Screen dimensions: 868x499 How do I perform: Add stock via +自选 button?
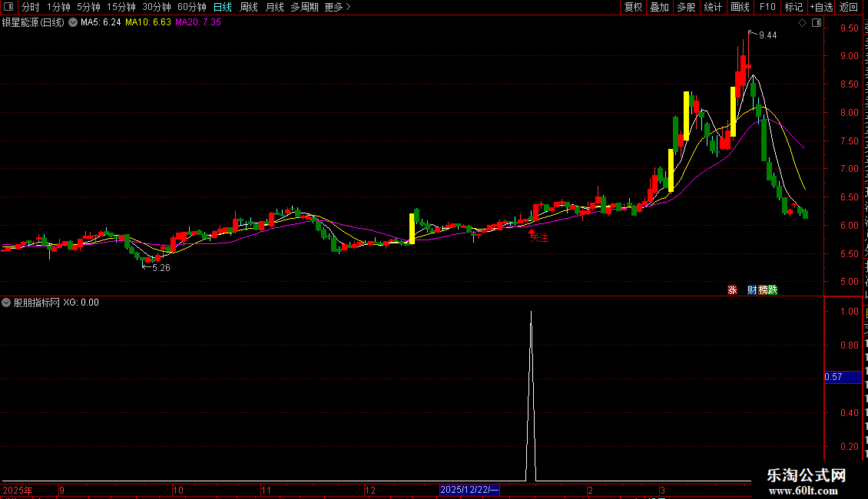coord(821,7)
